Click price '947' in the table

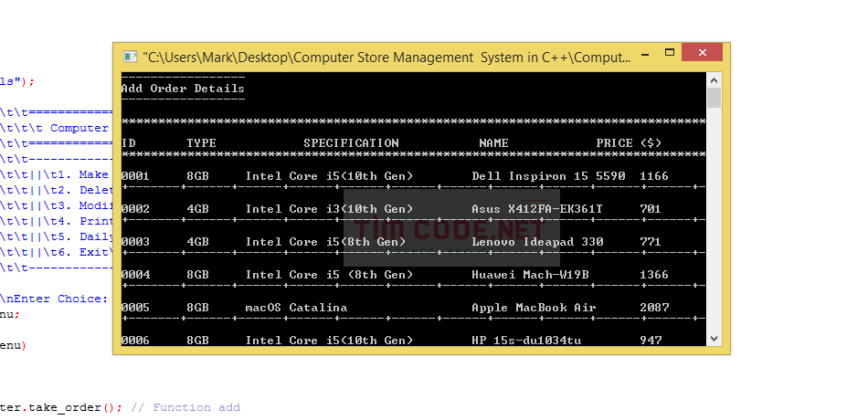(x=651, y=341)
